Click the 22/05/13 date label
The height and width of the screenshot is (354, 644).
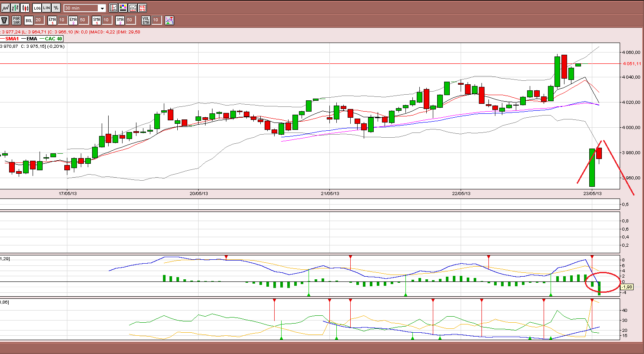click(461, 193)
